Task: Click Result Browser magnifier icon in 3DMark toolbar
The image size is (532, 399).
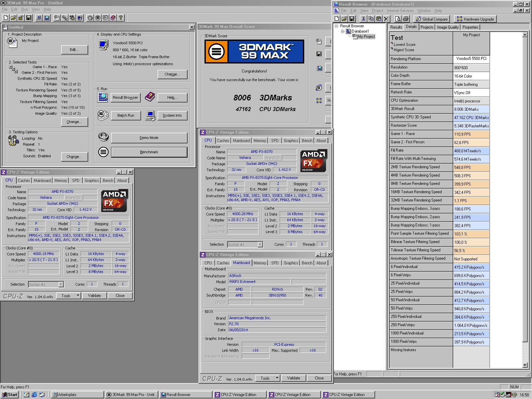Action: [47, 18]
